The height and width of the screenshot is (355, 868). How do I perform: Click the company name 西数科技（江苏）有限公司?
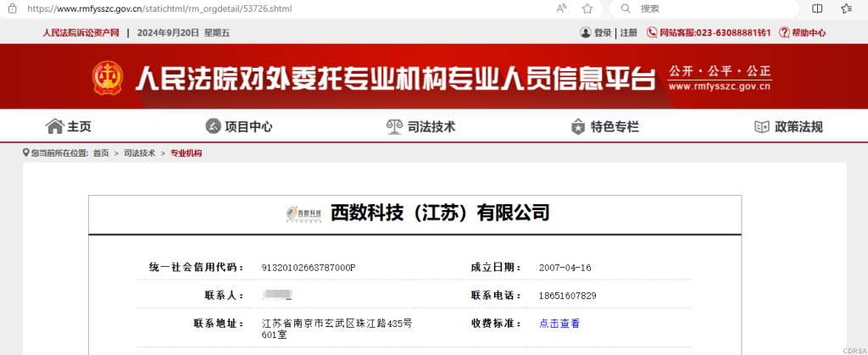[x=440, y=213]
